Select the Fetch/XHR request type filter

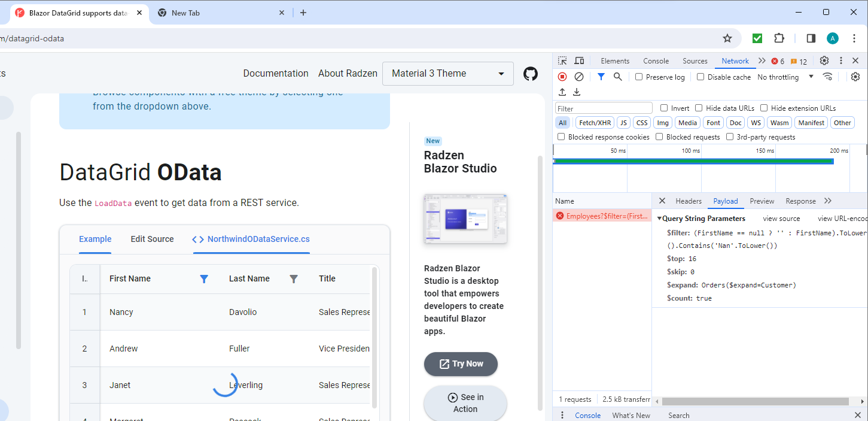coord(595,122)
